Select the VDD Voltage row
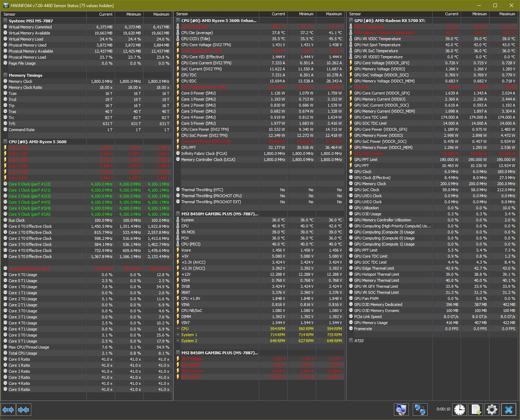520x420 pixels. pyautogui.click(x=259, y=359)
